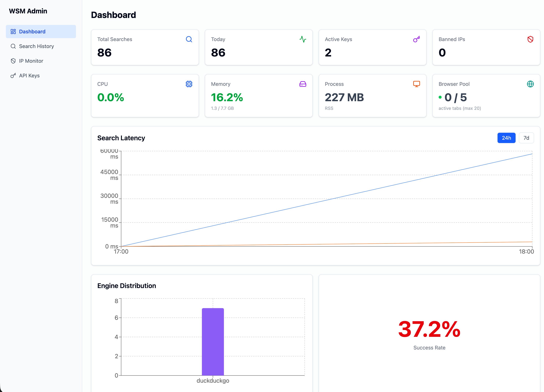Click the 37.2% Success Rate value

429,329
